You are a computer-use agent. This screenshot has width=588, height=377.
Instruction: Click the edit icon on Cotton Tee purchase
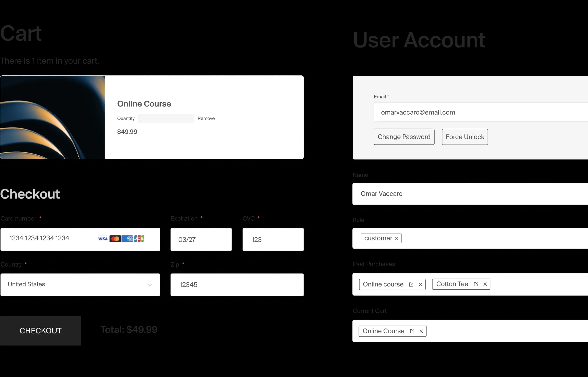click(476, 283)
